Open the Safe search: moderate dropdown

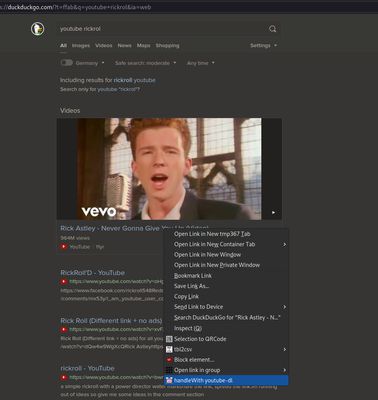[x=146, y=63]
